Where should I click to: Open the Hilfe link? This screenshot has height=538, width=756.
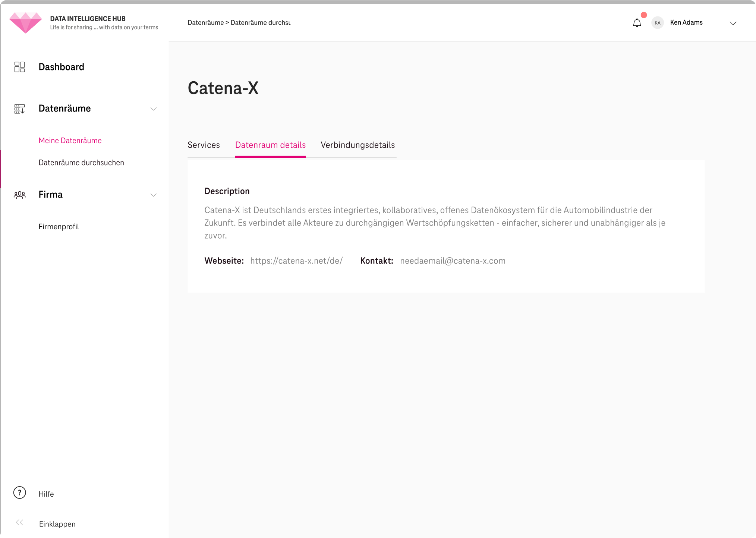46,494
